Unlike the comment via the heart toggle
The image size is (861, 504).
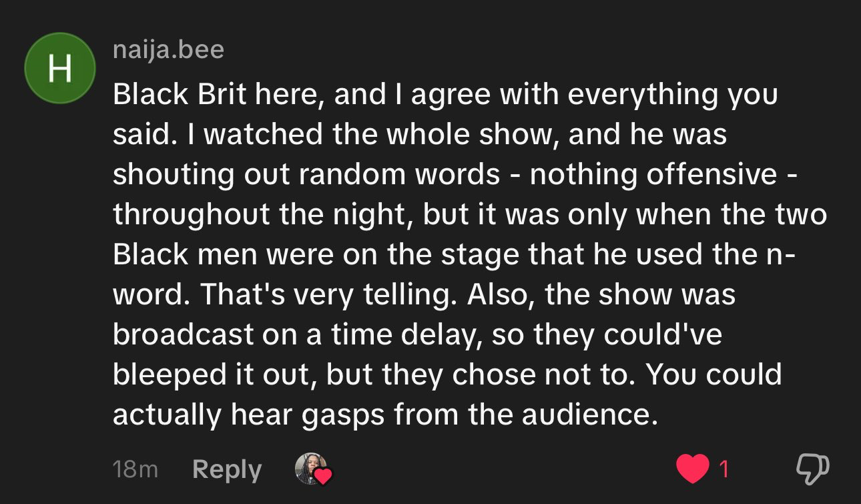(x=692, y=469)
